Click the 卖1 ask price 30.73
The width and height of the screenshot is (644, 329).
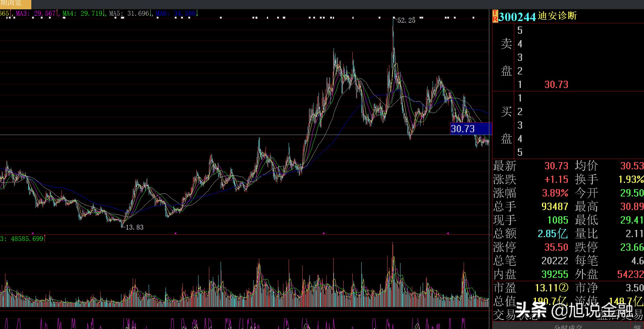click(556, 85)
